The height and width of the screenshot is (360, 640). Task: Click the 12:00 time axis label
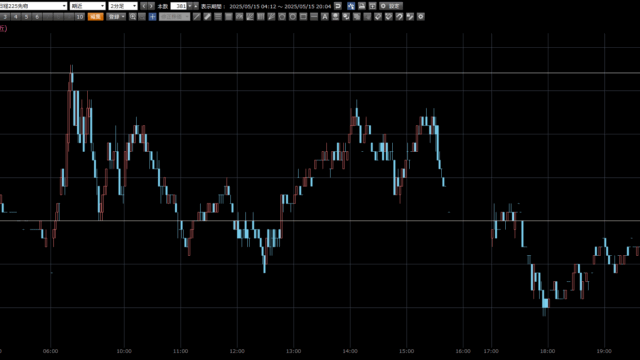coord(237,351)
